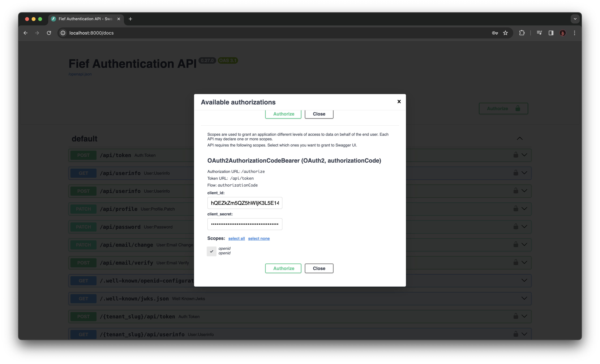Screen dimensions: 600x364
Task: Click the browser forward arrow
Action: coord(37,33)
